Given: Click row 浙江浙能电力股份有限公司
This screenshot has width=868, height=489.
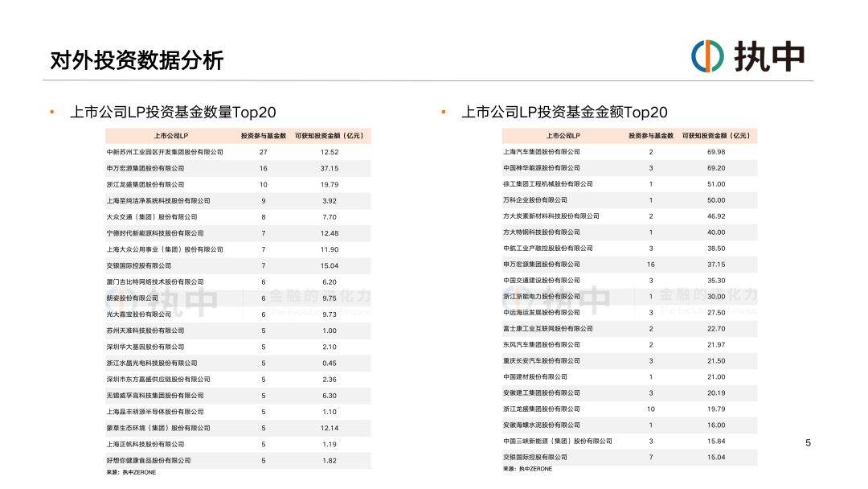Looking at the screenshot, I should 629,296.
